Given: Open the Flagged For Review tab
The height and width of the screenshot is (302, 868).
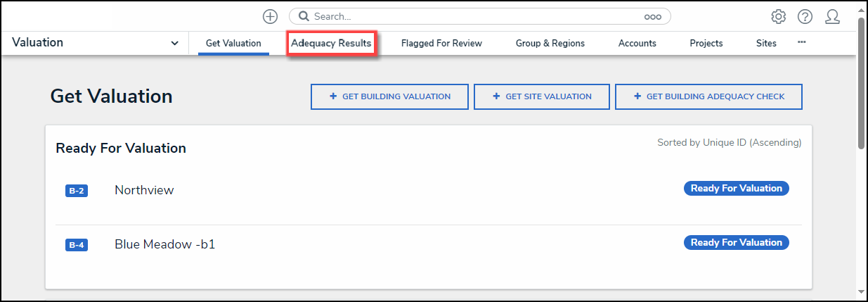Looking at the screenshot, I should click(441, 44).
